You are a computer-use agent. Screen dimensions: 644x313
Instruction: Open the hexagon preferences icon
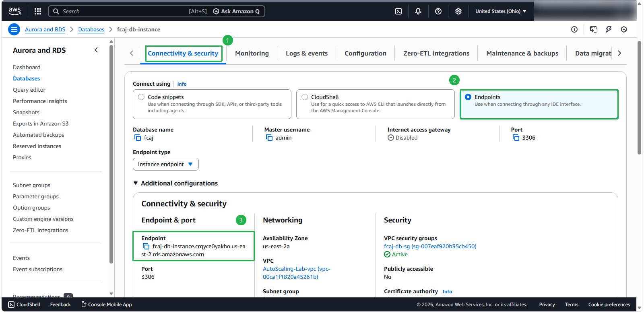[624, 29]
